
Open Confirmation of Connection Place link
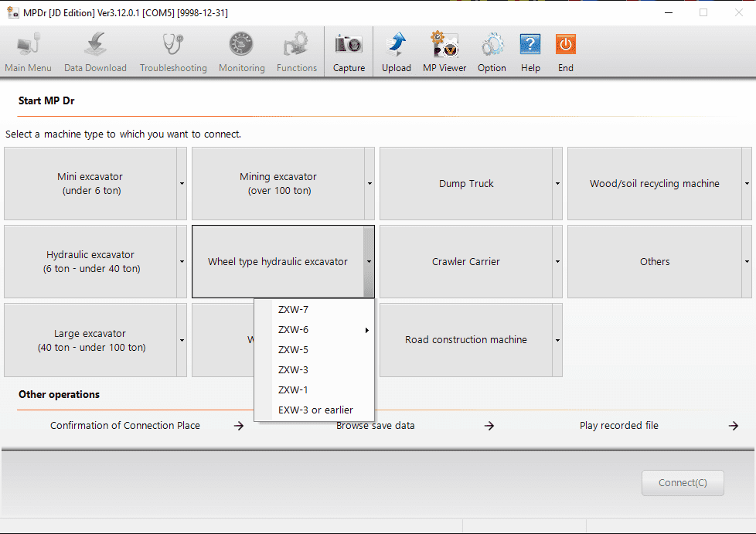pos(125,426)
